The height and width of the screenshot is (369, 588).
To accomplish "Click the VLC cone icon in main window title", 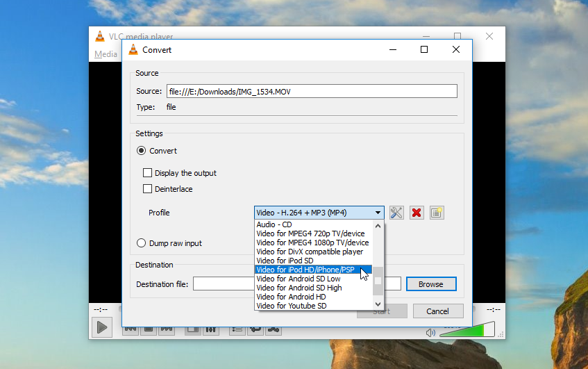I will [x=100, y=36].
